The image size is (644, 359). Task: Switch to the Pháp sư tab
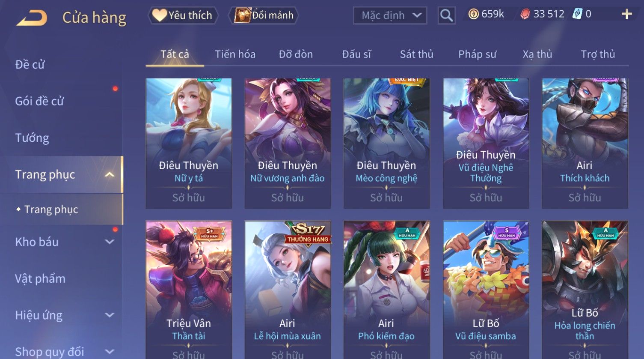pos(477,54)
